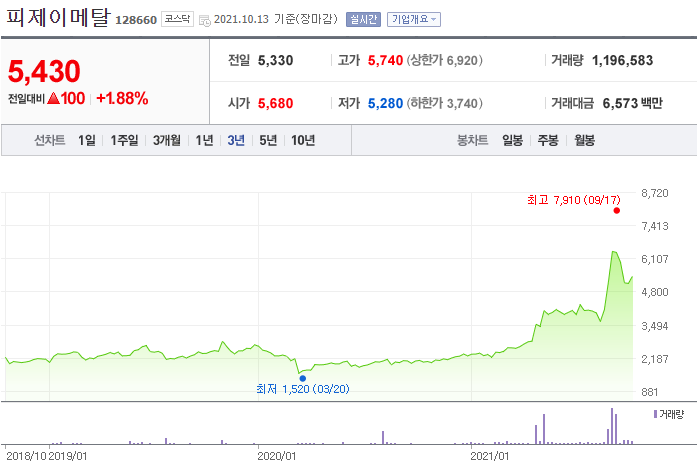The image size is (697, 465).
Task: Click the stock code 128660
Action: tap(136, 20)
